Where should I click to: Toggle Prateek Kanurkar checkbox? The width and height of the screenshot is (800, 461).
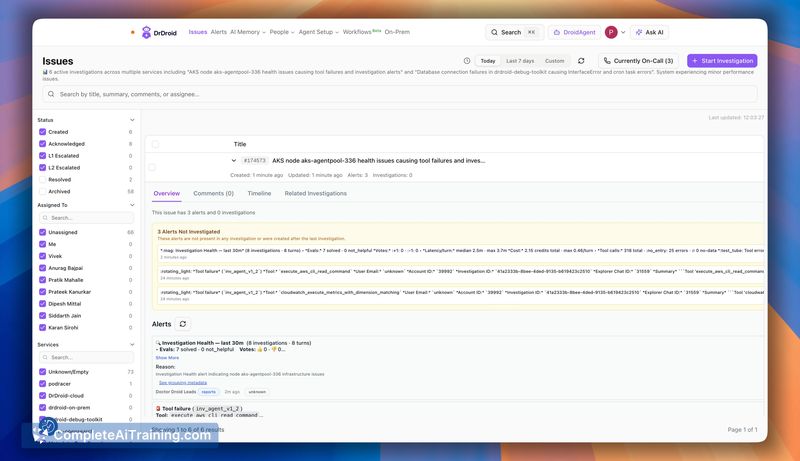[x=42, y=292]
